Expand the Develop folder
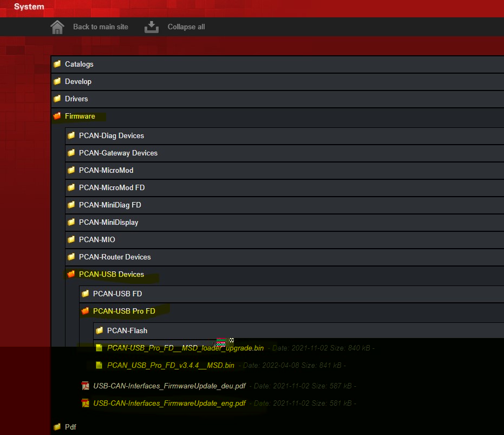 coord(78,81)
